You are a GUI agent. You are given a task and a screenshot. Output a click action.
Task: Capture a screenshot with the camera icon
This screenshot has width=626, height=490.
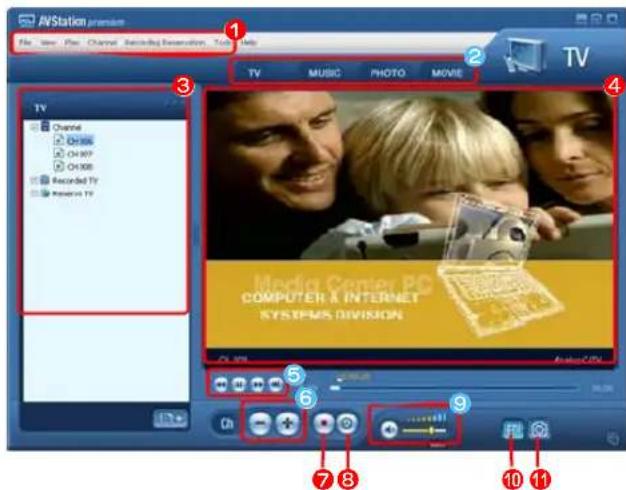click(x=539, y=430)
